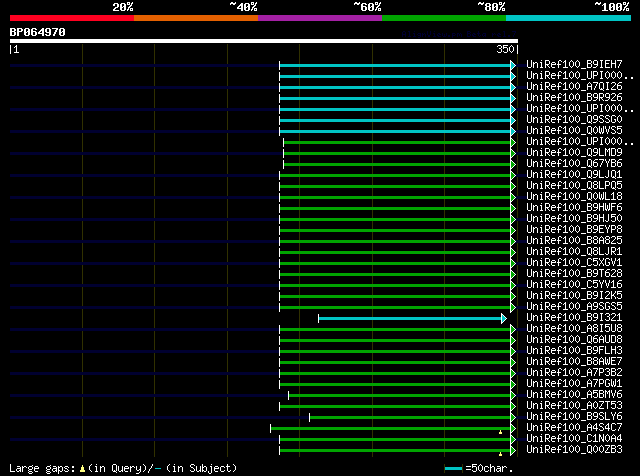Click the yellow gap icon in bottom legend
Screen dimensions: 640x476
click(82, 469)
